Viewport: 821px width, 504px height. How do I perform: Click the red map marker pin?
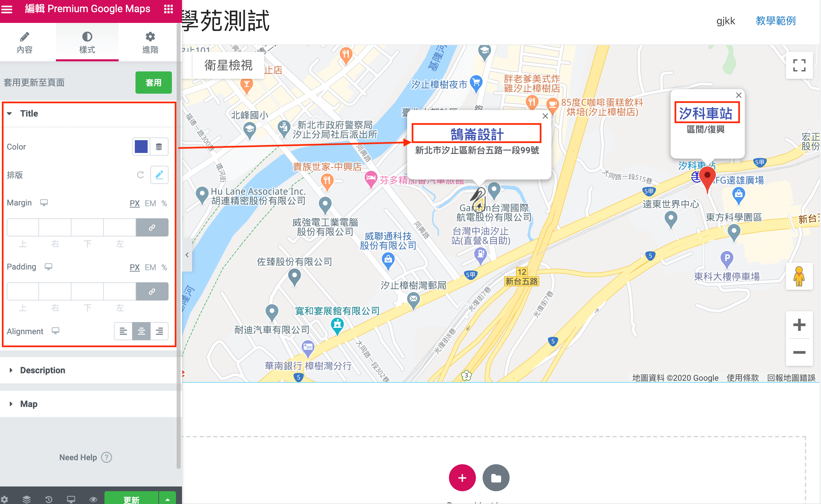(x=707, y=179)
